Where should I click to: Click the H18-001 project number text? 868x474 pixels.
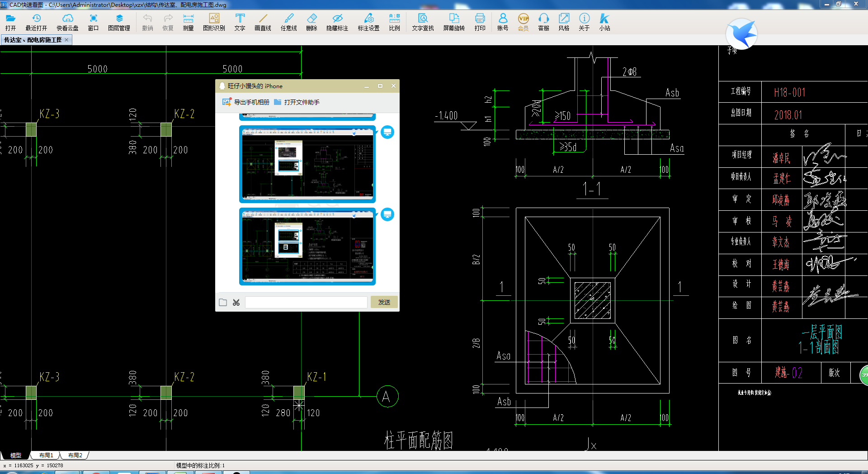click(789, 93)
